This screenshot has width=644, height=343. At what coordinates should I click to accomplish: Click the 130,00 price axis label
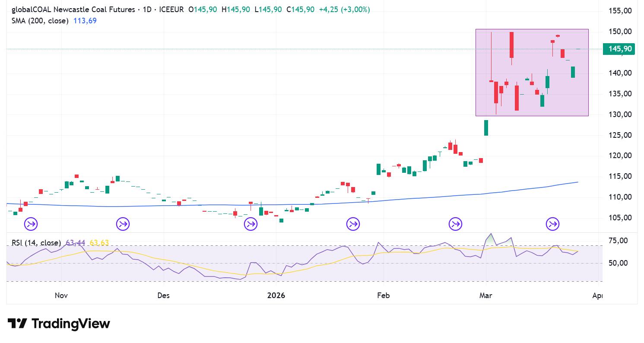(x=621, y=114)
